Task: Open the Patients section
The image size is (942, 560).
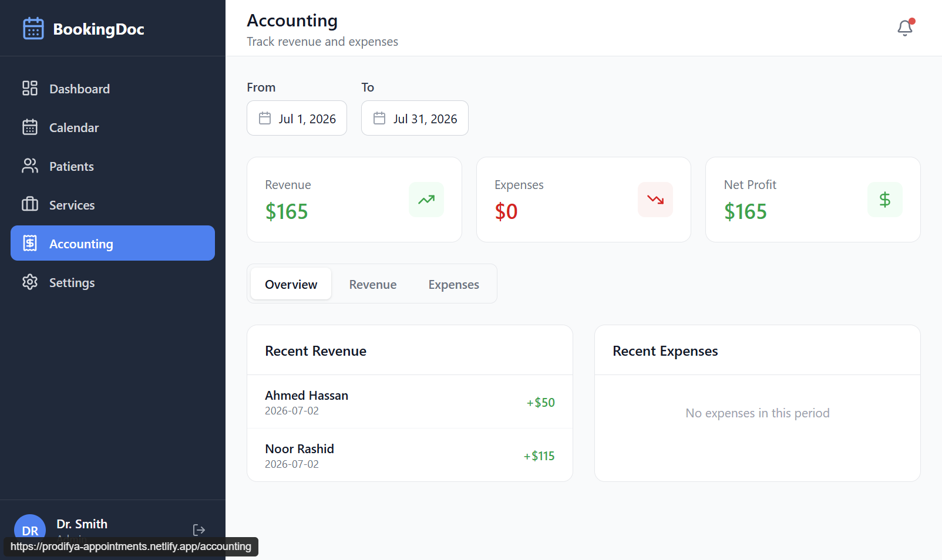Action: coord(113,166)
